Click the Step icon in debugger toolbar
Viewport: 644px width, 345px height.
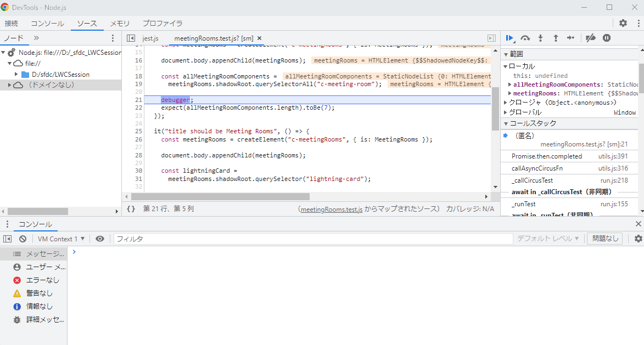pyautogui.click(x=571, y=38)
